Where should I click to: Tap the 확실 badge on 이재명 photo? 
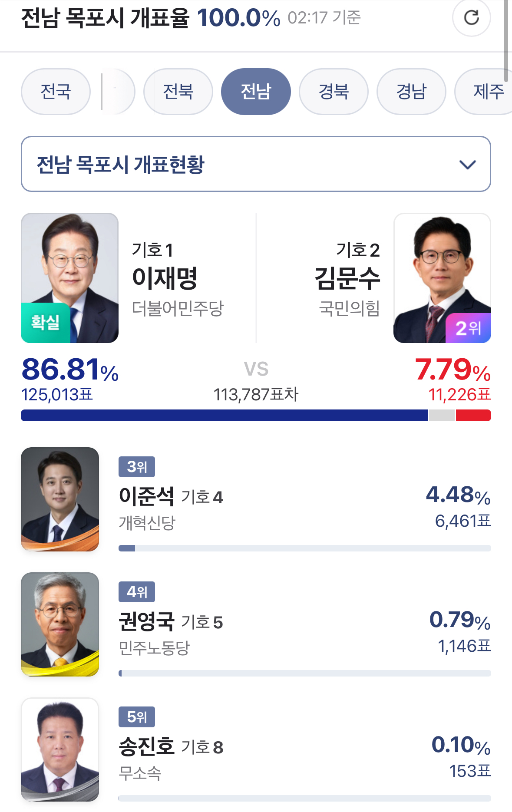46,323
